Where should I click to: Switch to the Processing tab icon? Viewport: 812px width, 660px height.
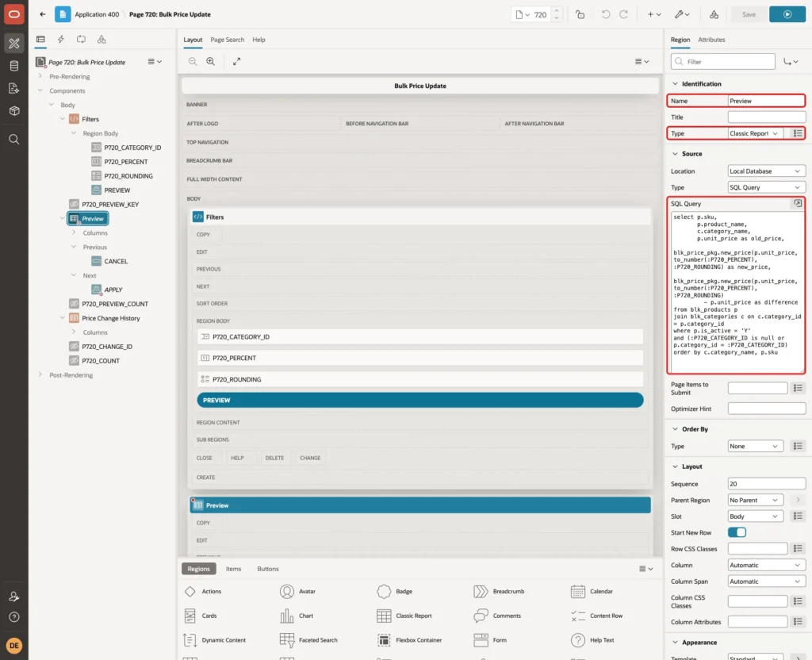[82, 40]
